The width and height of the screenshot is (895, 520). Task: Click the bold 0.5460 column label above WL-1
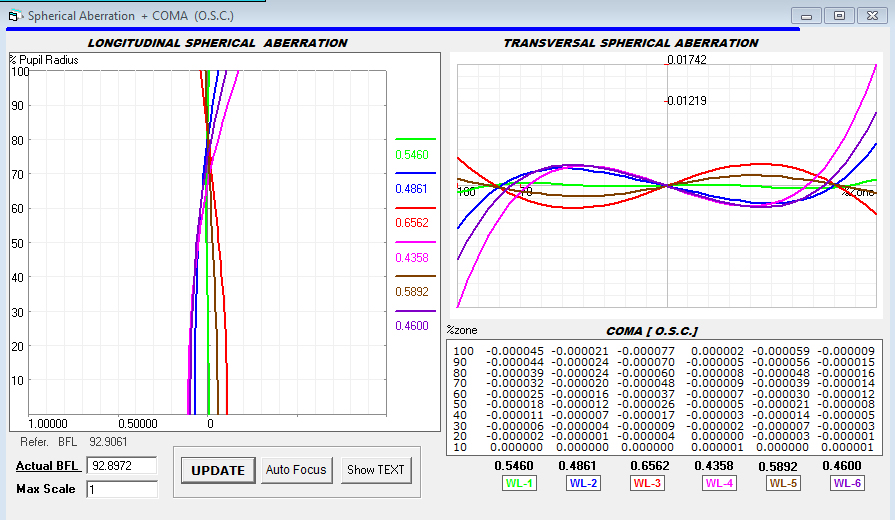514,466
